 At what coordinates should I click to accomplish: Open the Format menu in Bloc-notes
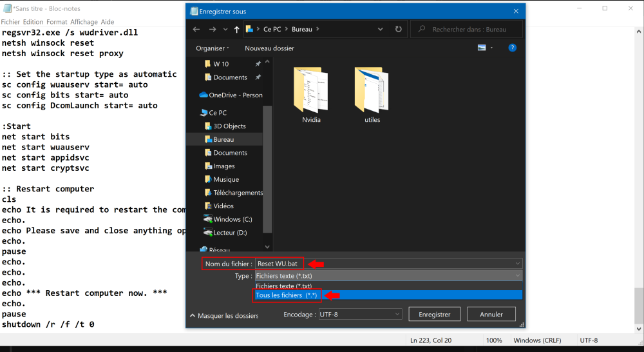click(x=57, y=22)
